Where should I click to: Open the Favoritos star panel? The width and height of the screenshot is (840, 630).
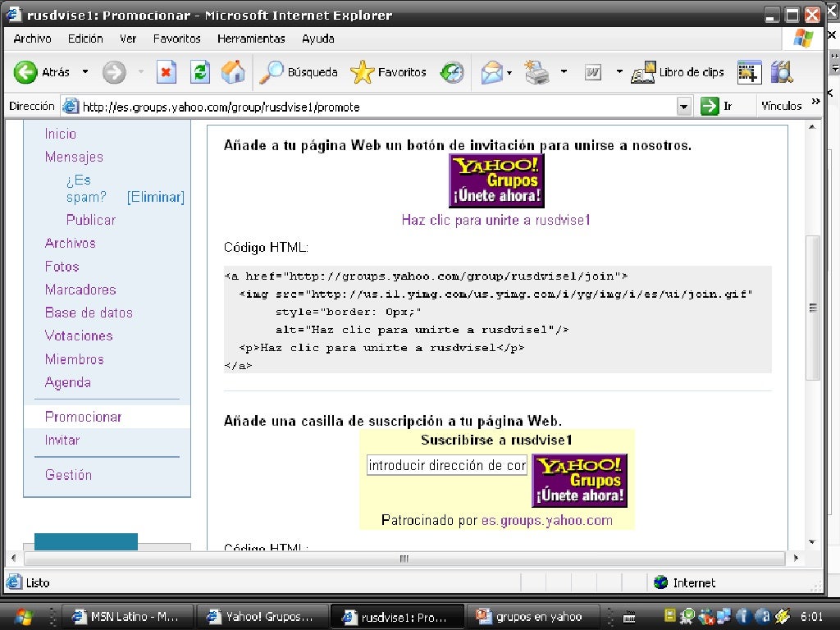[x=388, y=72]
